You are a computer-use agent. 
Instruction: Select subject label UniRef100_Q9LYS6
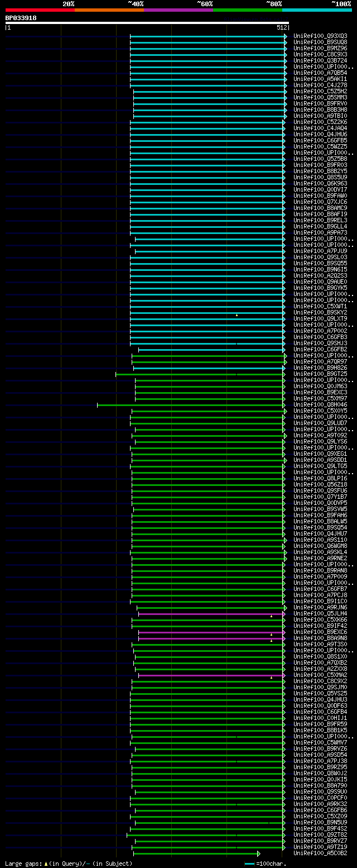point(320,441)
